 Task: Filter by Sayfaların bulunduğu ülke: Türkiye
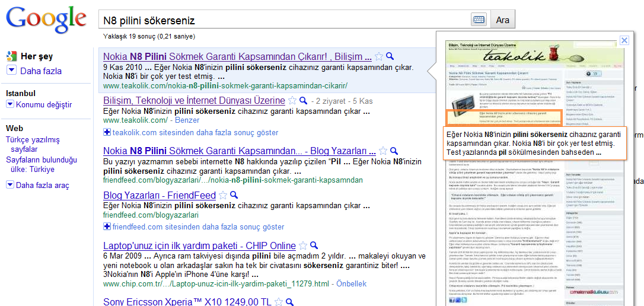[x=42, y=165]
